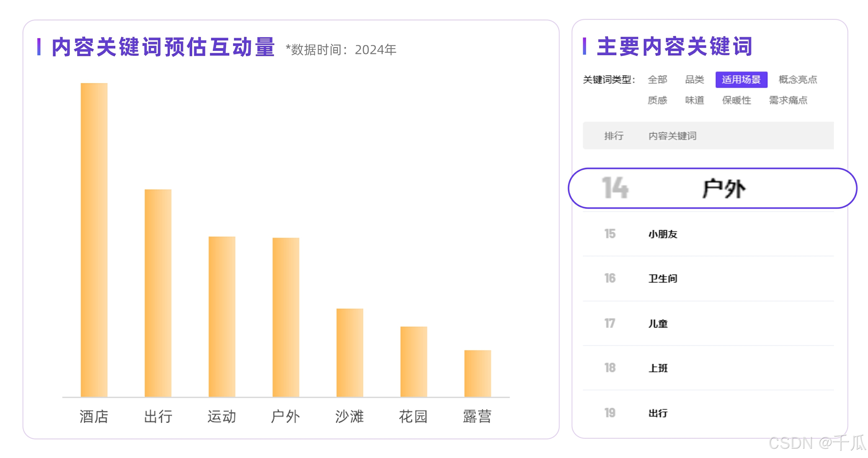The height and width of the screenshot is (458, 868).
Task: Click the 排行 column header
Action: [x=613, y=136]
